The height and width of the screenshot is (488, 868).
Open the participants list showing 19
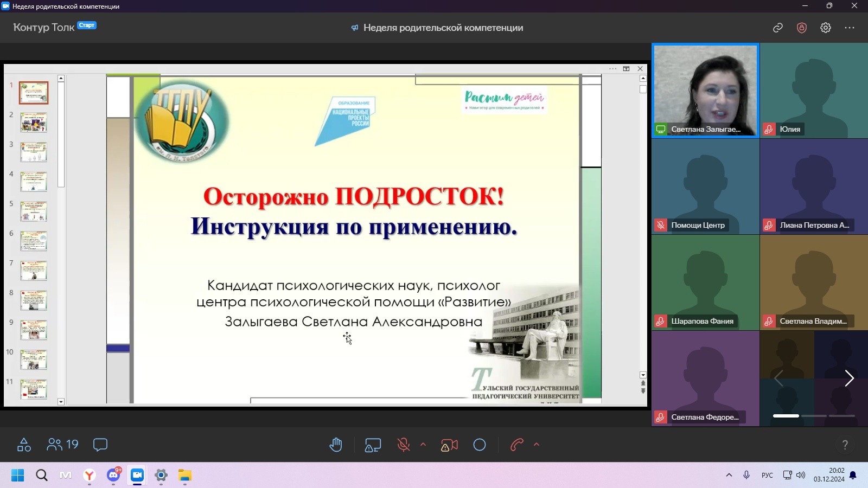[63, 445]
